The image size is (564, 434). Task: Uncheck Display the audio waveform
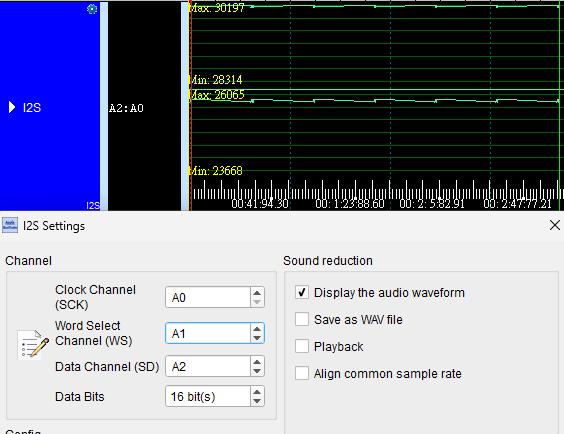[302, 292]
